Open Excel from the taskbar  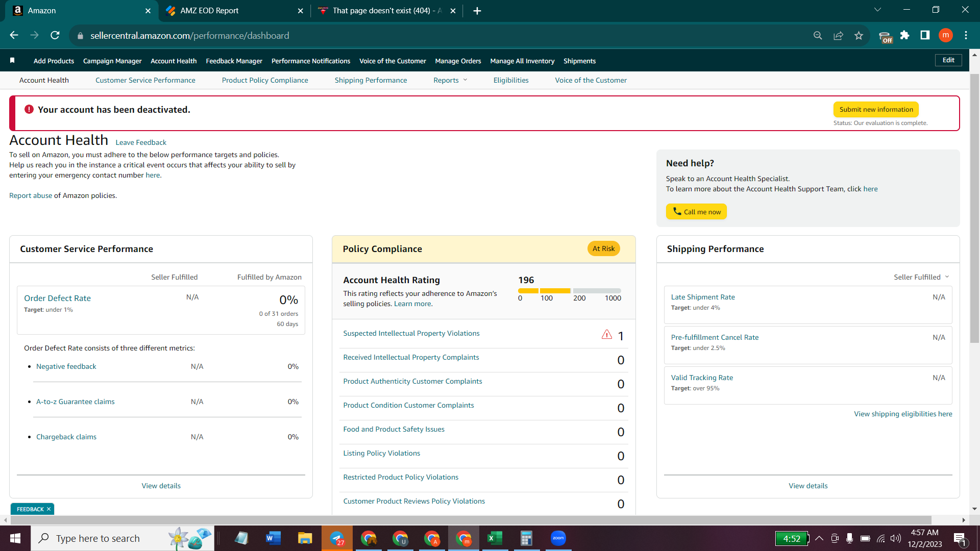pos(495,538)
